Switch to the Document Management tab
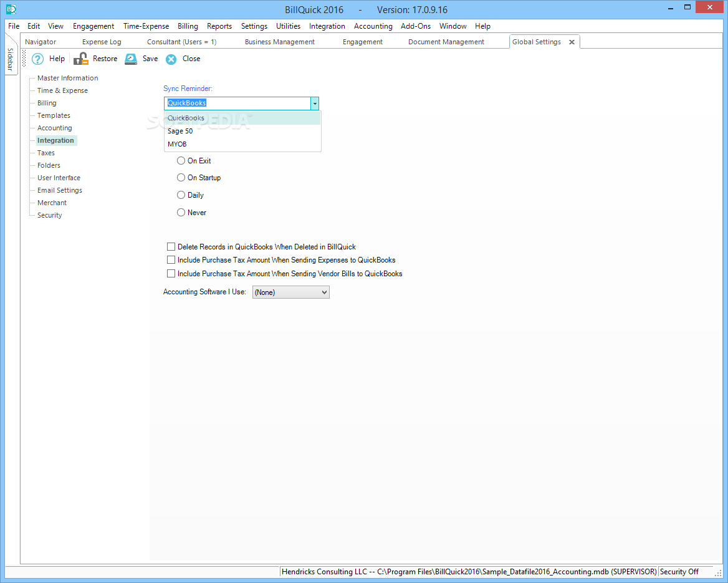728x583 pixels. tap(446, 42)
